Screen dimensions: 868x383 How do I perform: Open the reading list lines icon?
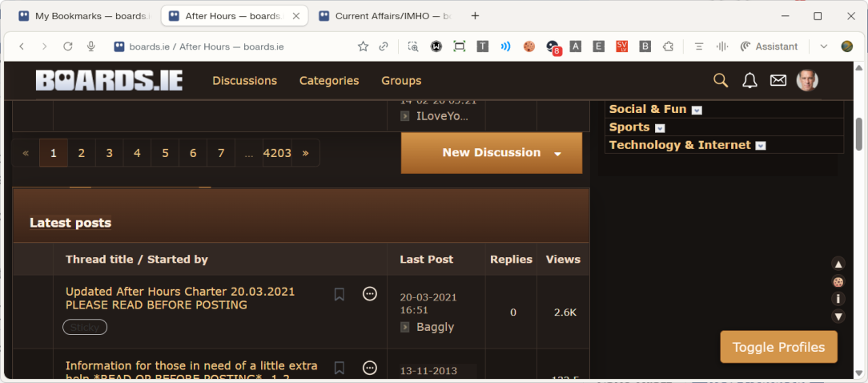point(699,46)
